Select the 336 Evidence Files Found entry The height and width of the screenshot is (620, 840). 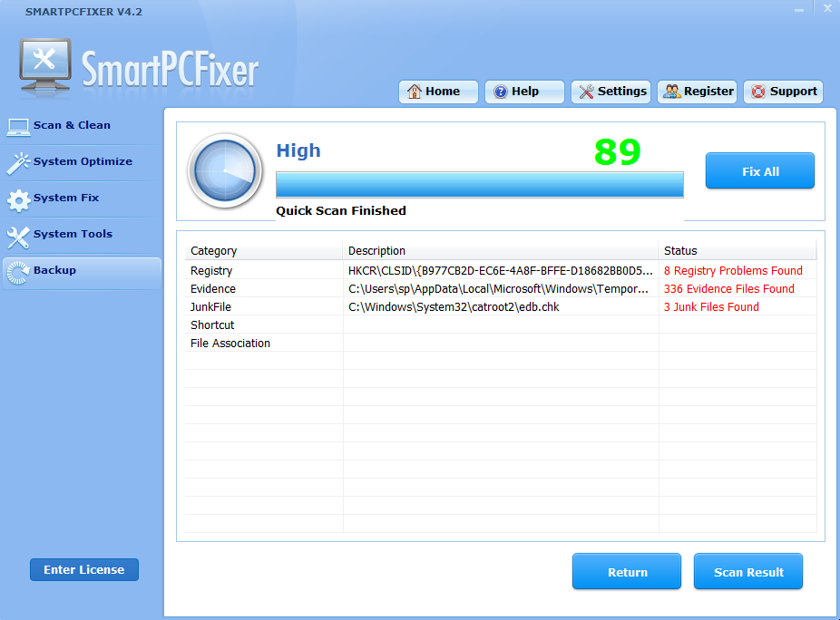pos(728,289)
